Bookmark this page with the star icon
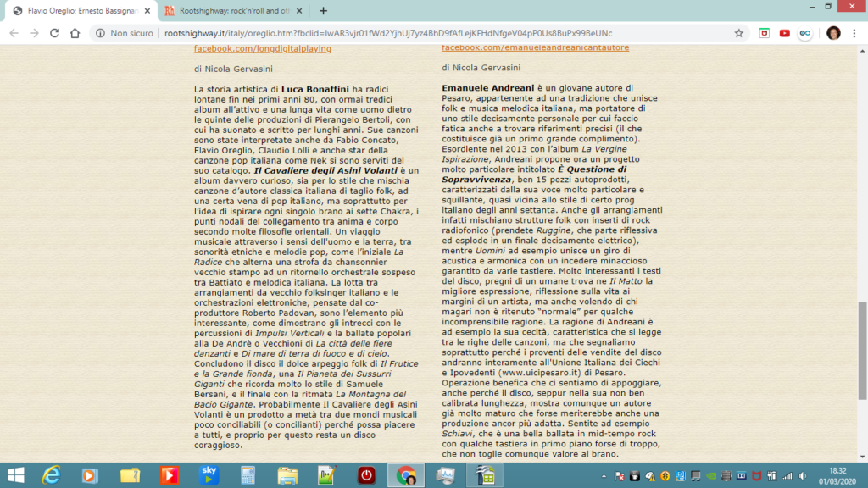Viewport: 868px width, 488px height. point(738,33)
